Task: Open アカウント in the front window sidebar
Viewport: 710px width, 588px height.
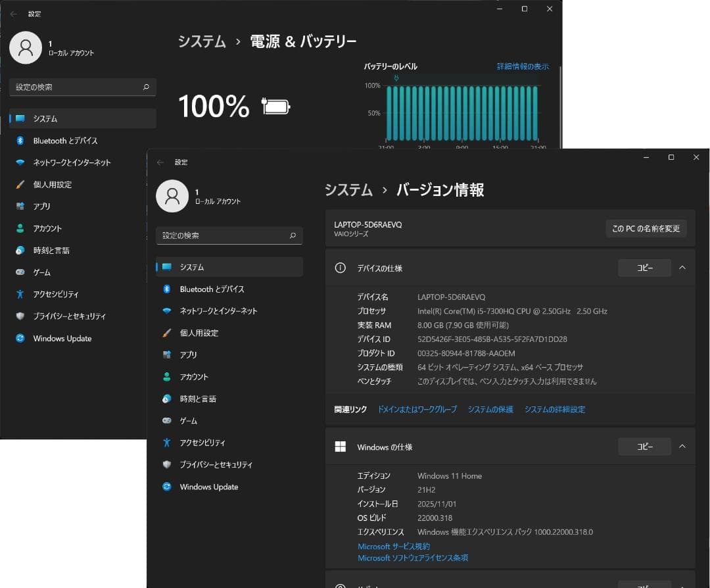Action: (229, 377)
